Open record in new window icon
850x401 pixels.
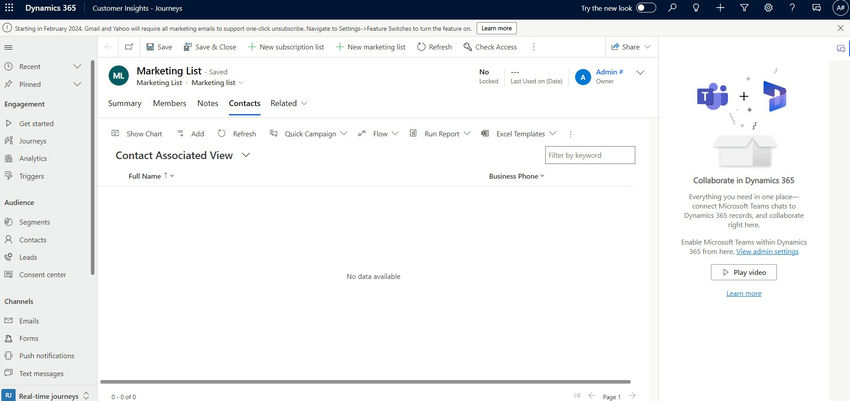click(128, 47)
